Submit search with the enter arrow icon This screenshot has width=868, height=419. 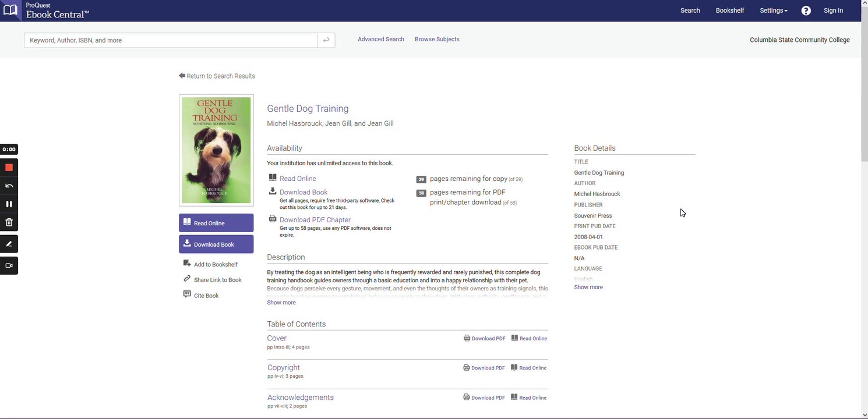pyautogui.click(x=326, y=40)
